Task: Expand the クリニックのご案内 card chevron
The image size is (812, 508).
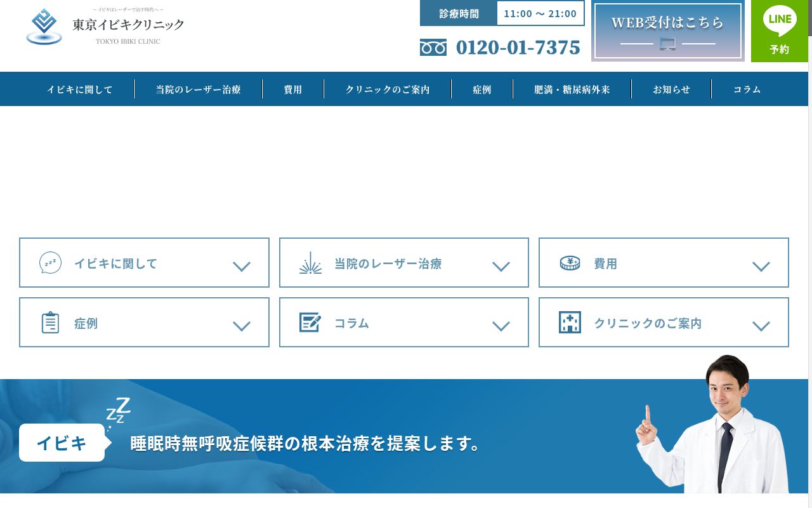Action: pos(761,326)
